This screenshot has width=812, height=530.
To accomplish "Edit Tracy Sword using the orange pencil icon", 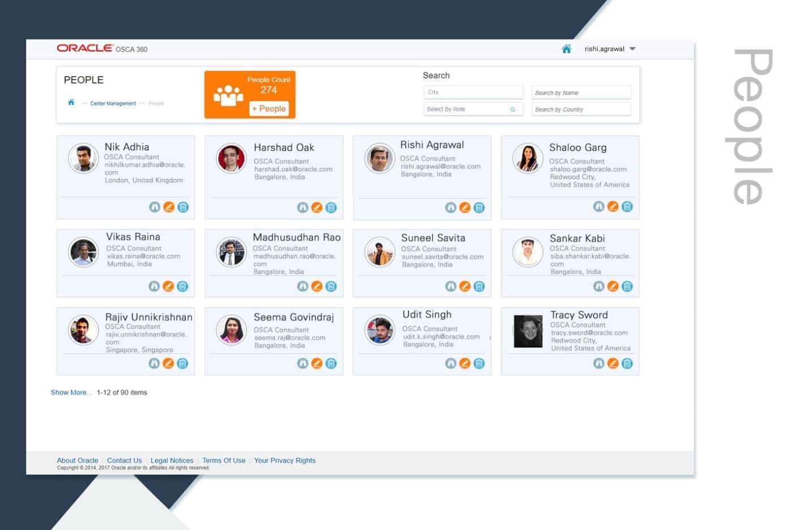I will (x=613, y=363).
